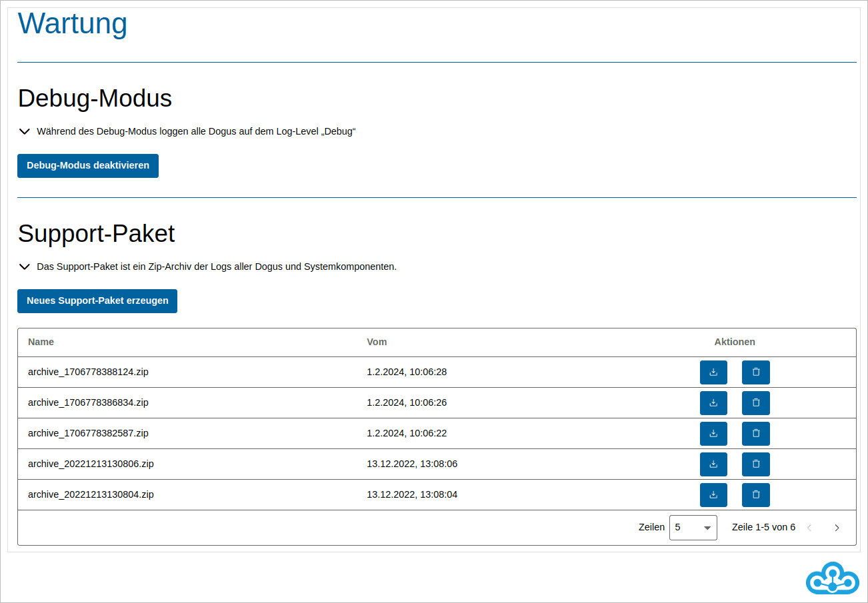The height and width of the screenshot is (603, 868).
Task: Collapse the Debug-Modus description chevron
Action: [25, 132]
